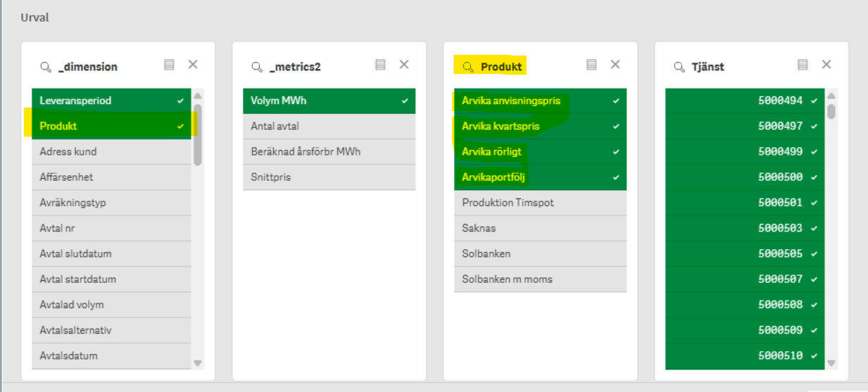
Task: Open selection menu icon for _metrics2
Action: coord(380,65)
